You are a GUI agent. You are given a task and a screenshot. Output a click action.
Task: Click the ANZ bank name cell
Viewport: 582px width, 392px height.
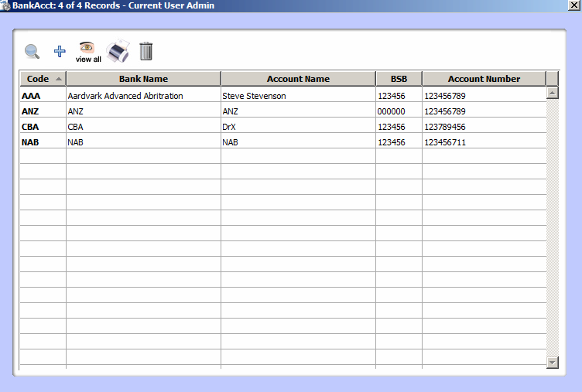tap(143, 111)
